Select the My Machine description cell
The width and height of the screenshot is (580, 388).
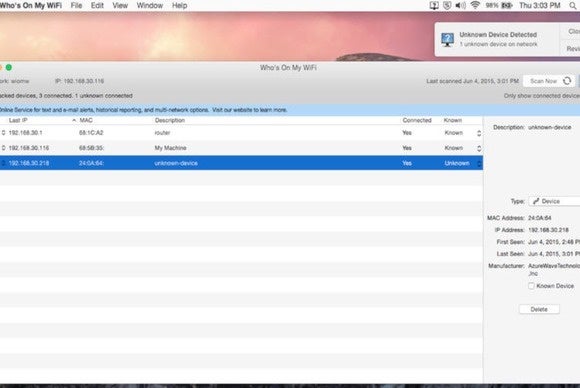click(171, 148)
